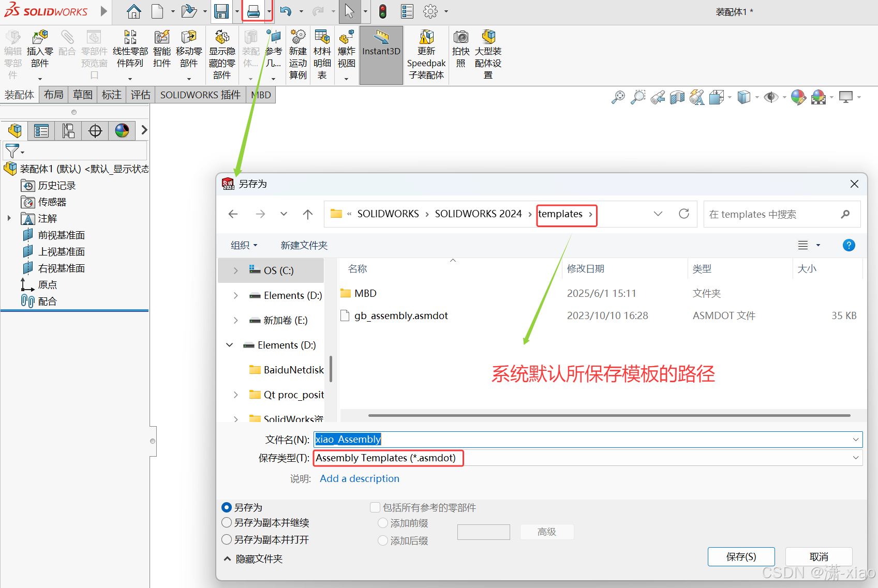Select the 添加前缀 radio option
The height and width of the screenshot is (588, 878).
coord(383,523)
